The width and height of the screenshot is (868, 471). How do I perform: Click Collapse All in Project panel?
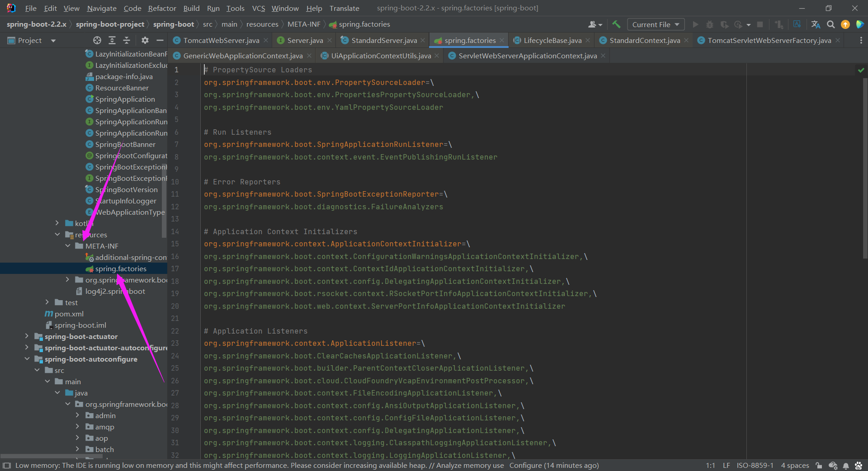[x=127, y=40]
